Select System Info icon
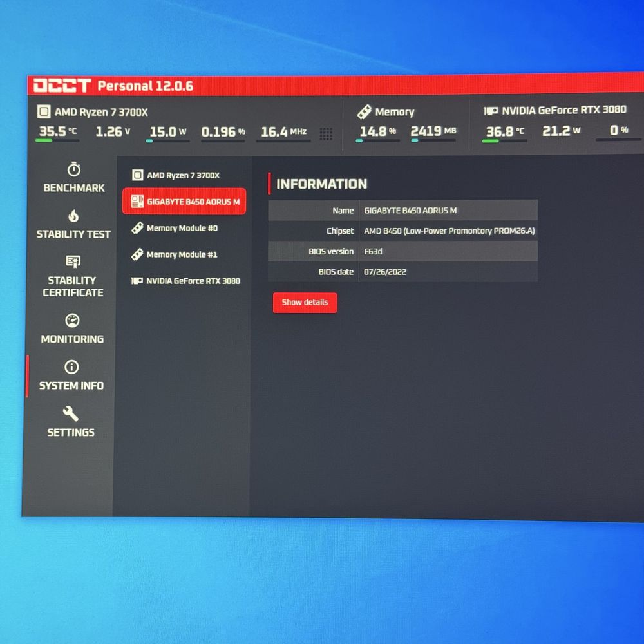This screenshot has width=644, height=644. [71, 367]
